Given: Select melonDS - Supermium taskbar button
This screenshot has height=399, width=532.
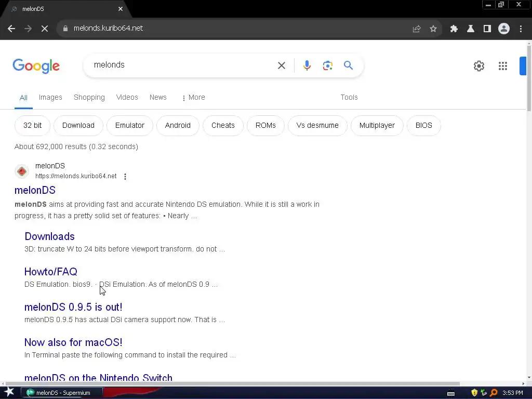Looking at the screenshot, I should 62,393.
